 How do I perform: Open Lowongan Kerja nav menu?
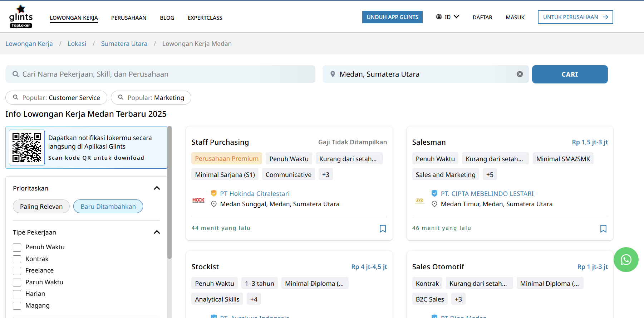click(74, 18)
